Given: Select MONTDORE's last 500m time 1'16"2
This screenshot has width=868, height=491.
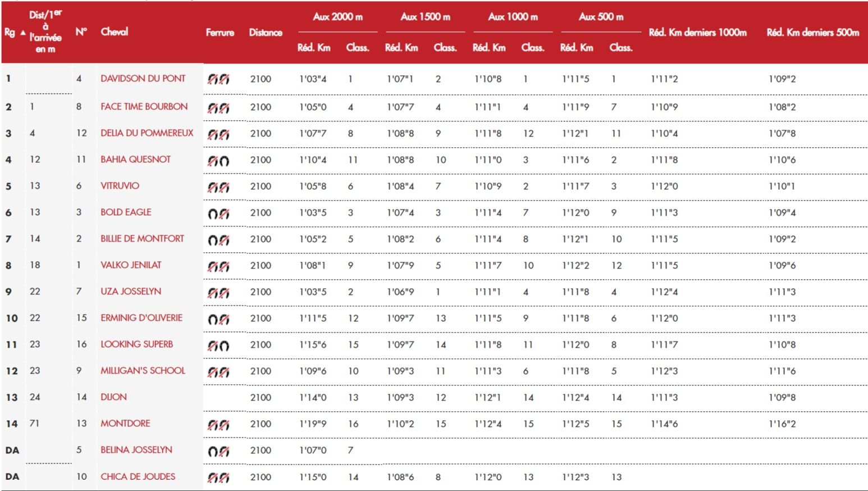Looking at the screenshot, I should 782,424.
